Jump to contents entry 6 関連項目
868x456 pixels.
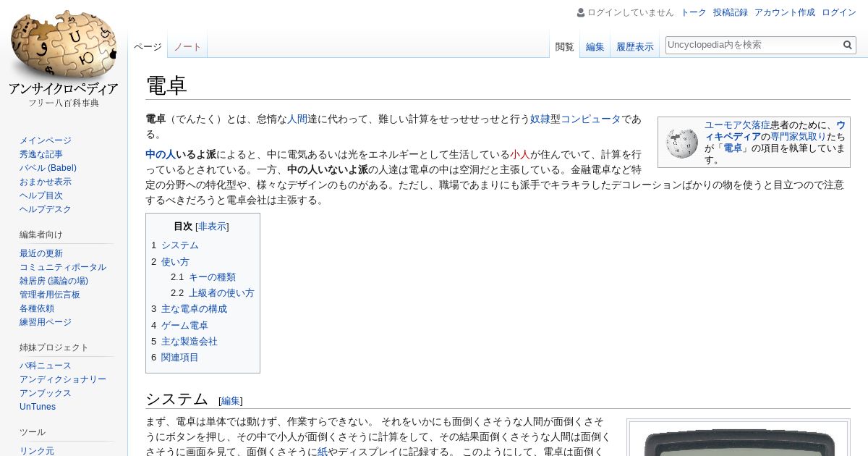coord(175,358)
